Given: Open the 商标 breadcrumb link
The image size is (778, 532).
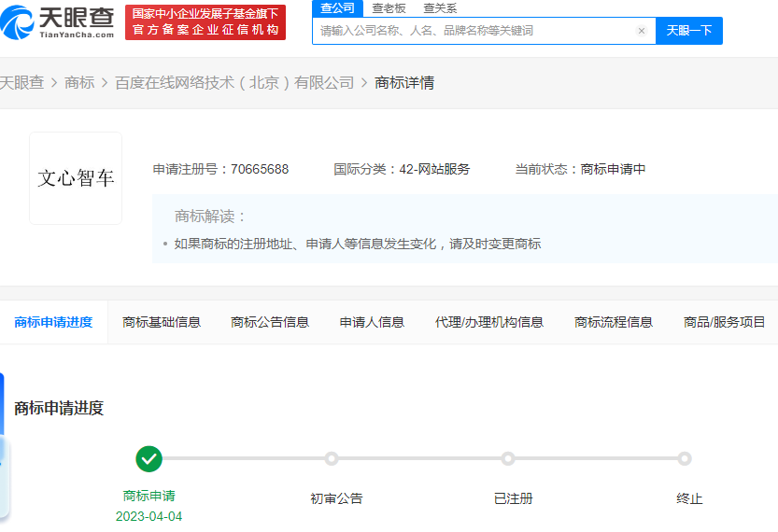Looking at the screenshot, I should (x=79, y=83).
